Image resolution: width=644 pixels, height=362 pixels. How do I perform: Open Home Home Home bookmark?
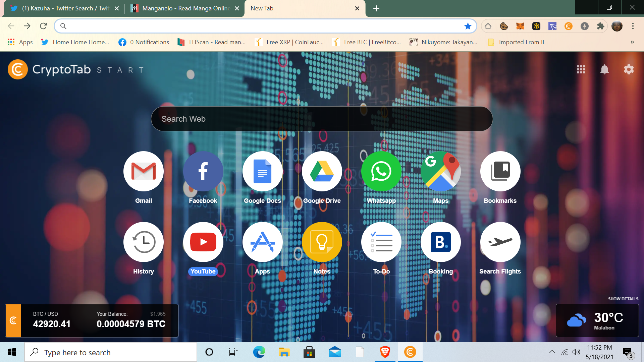click(75, 42)
